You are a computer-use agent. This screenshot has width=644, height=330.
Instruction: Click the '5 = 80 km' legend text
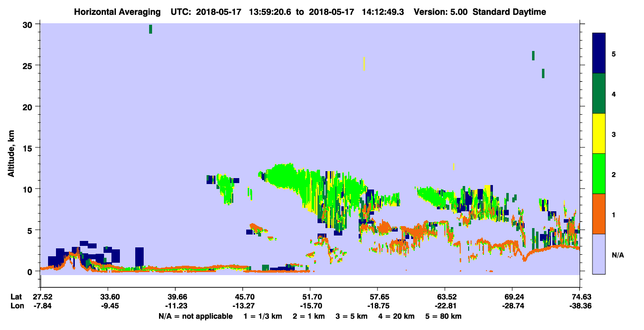point(444,316)
